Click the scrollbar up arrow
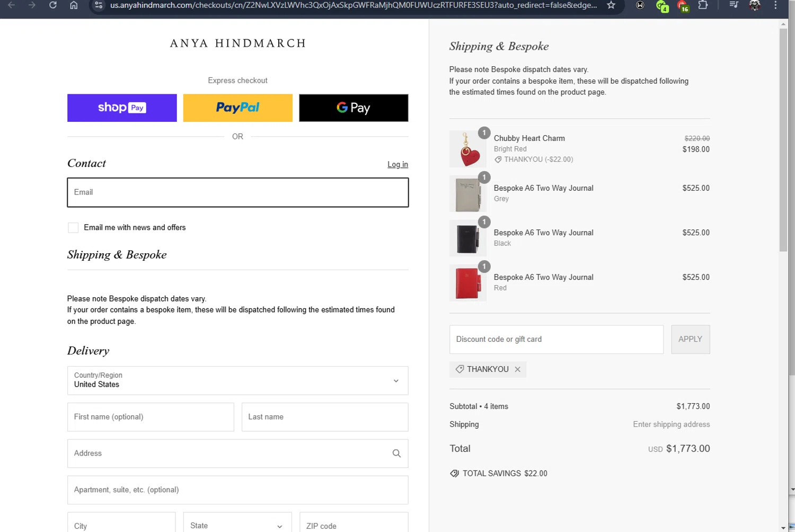 (783, 24)
